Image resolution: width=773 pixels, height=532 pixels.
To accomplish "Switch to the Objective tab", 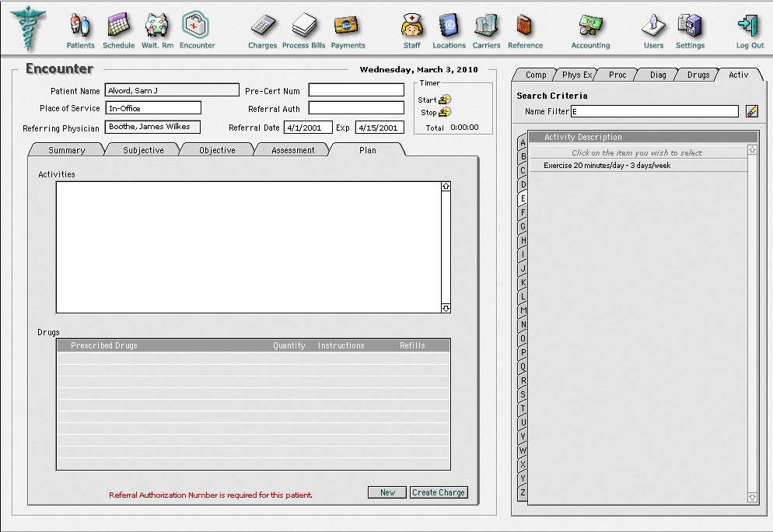I will (x=217, y=150).
